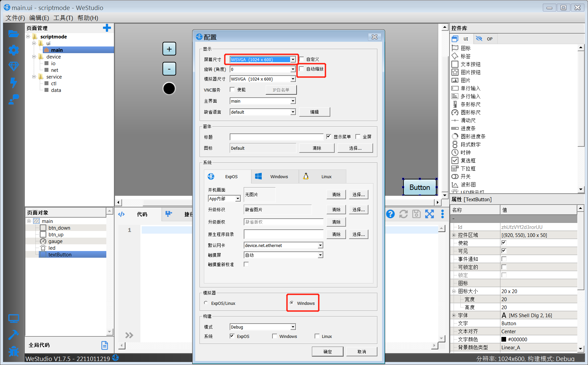Image resolution: width=588 pixels, height=365 pixels.
Task: Open the Debug build mode dropdown
Action: (x=293, y=327)
